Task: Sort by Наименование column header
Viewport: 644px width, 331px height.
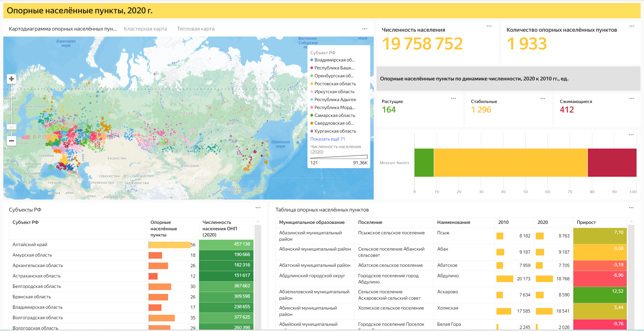Action: pos(464,222)
